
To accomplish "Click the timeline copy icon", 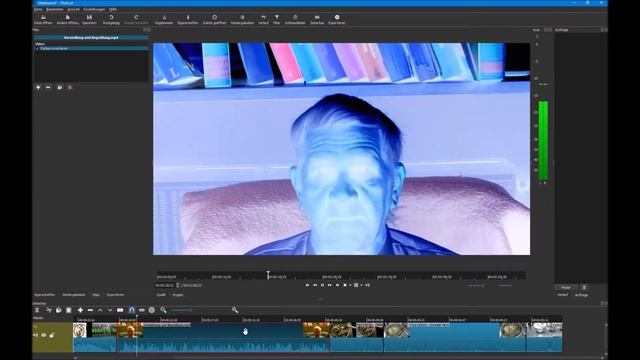I will click(x=59, y=310).
